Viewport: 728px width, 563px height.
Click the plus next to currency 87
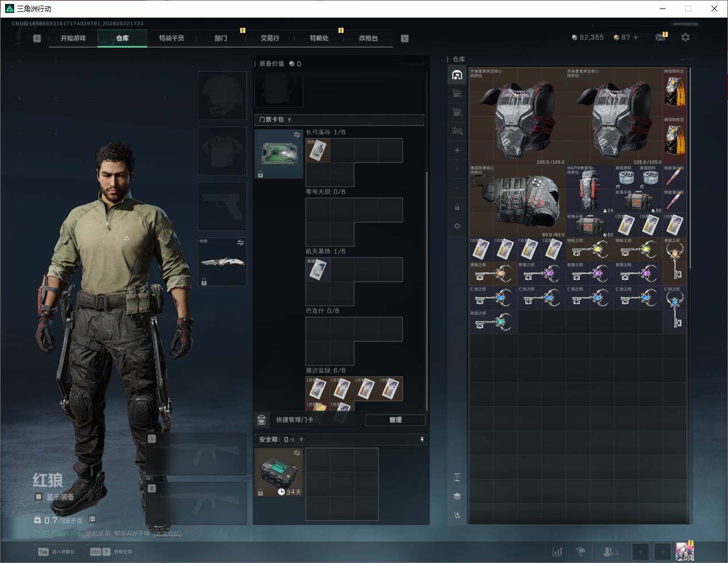[635, 37]
